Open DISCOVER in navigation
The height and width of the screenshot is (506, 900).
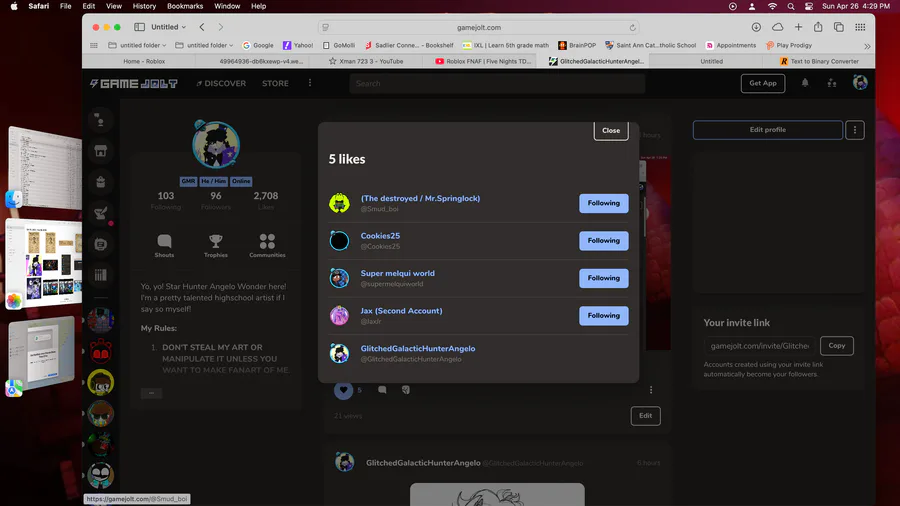pos(221,83)
